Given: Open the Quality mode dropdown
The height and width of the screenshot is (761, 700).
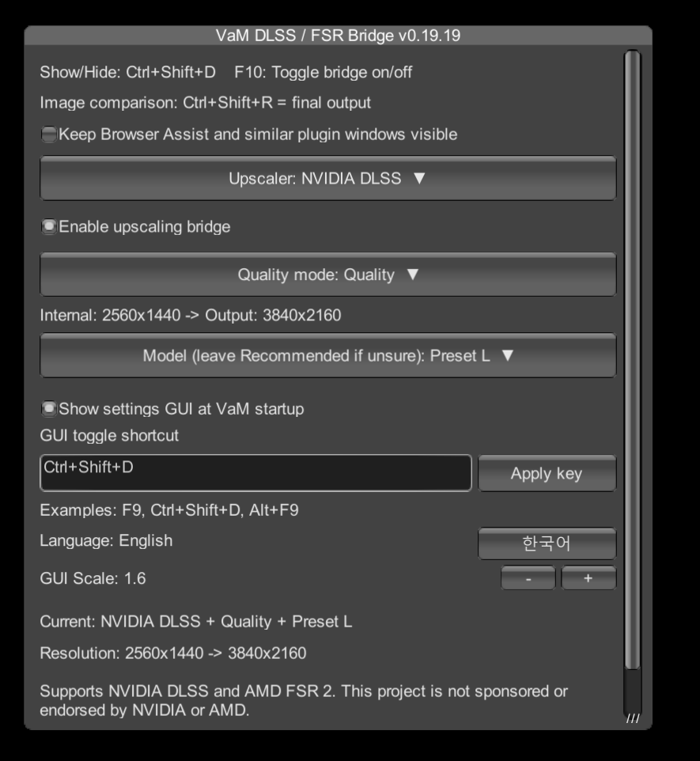Looking at the screenshot, I should click(328, 274).
